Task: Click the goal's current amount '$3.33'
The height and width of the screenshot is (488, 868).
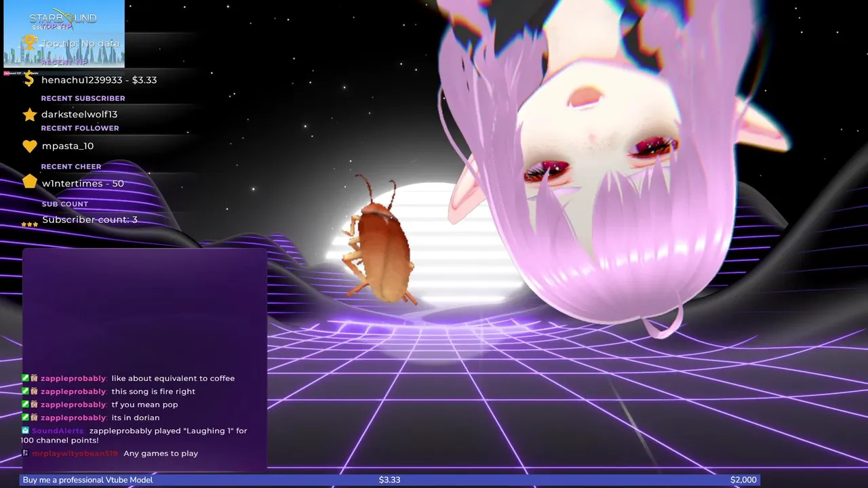Action: click(389, 480)
